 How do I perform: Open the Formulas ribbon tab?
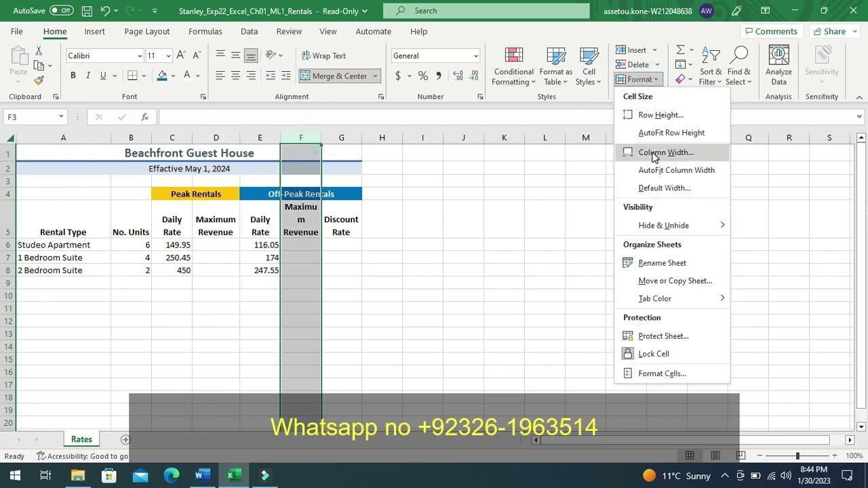205,32
